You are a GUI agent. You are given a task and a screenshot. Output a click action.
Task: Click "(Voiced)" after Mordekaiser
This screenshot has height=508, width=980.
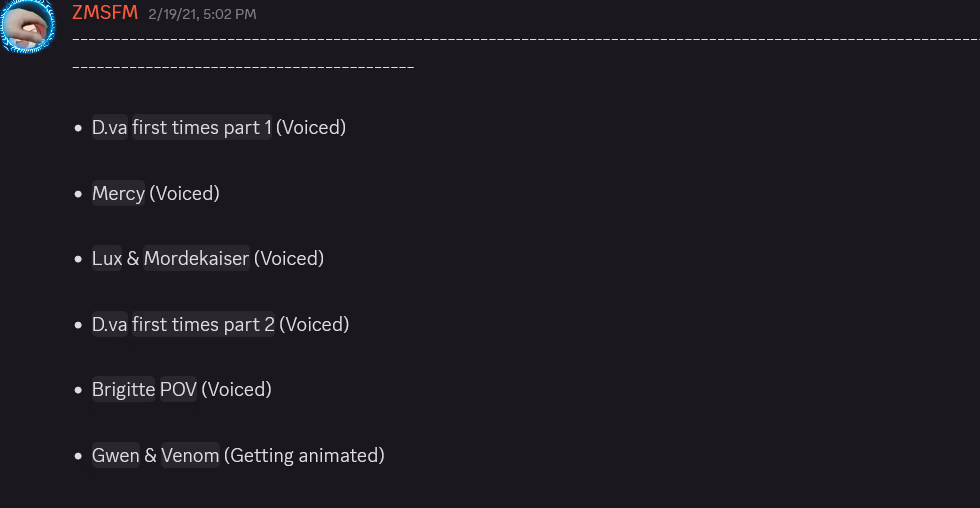tap(289, 259)
